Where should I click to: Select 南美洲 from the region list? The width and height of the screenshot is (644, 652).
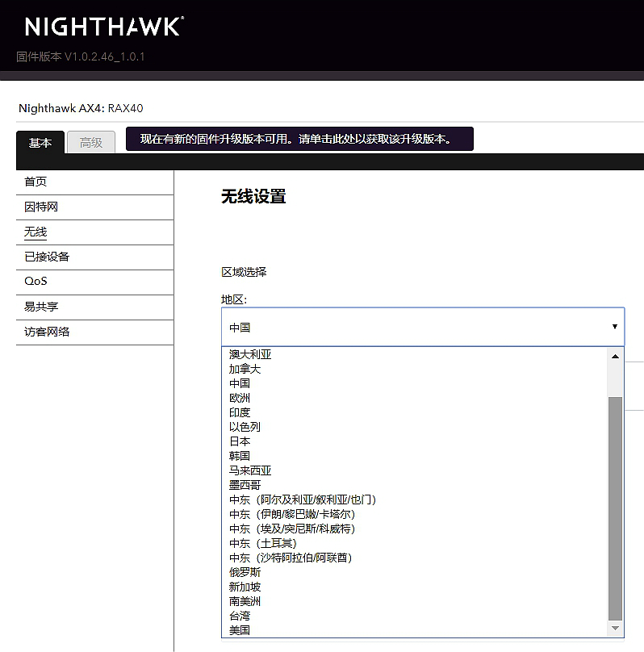point(415,602)
